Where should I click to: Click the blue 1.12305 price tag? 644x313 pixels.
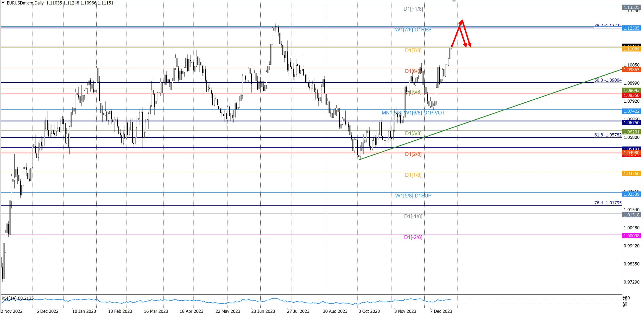point(631,28)
